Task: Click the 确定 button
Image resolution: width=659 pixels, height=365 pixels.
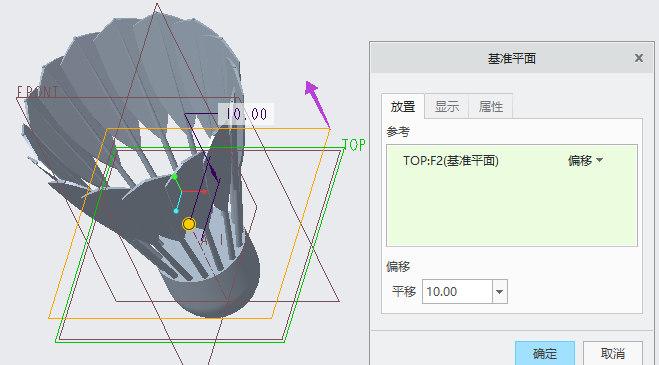Action: click(x=545, y=353)
